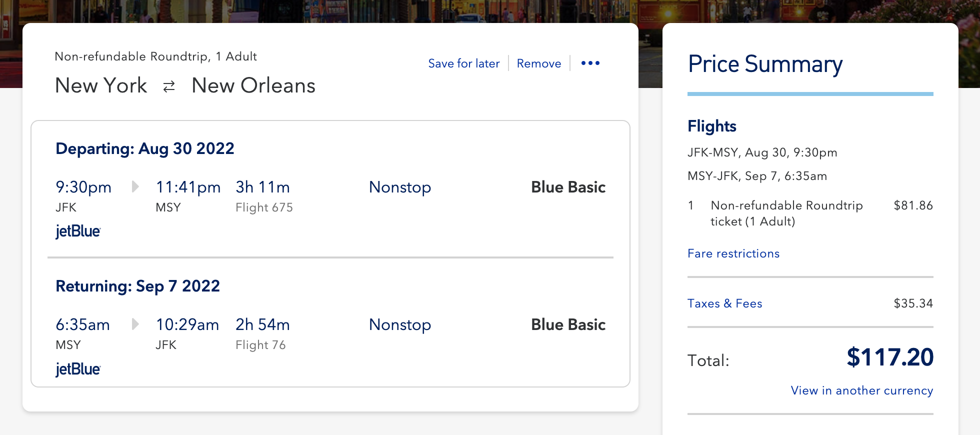The height and width of the screenshot is (435, 980).
Task: Click the Price Summary heading
Action: click(765, 64)
